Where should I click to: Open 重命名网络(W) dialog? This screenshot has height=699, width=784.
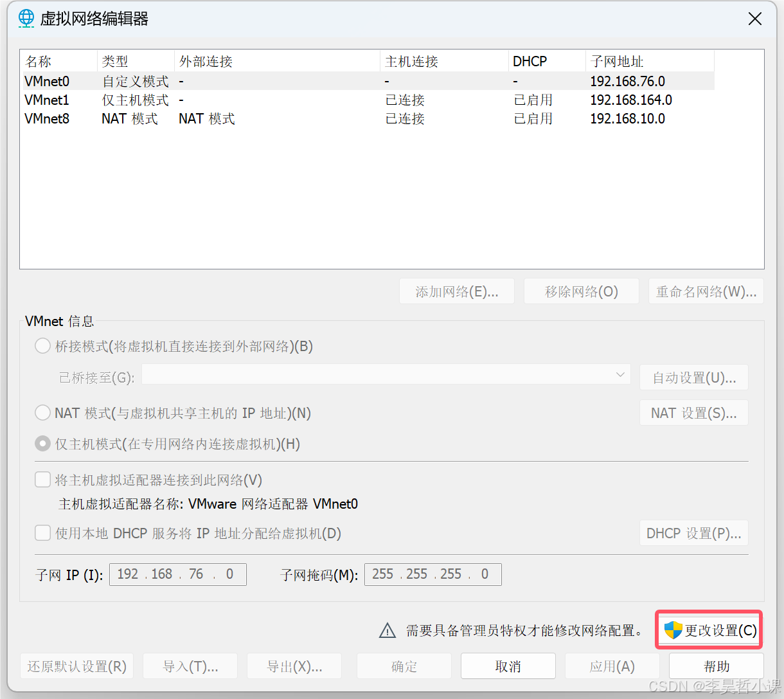705,291
